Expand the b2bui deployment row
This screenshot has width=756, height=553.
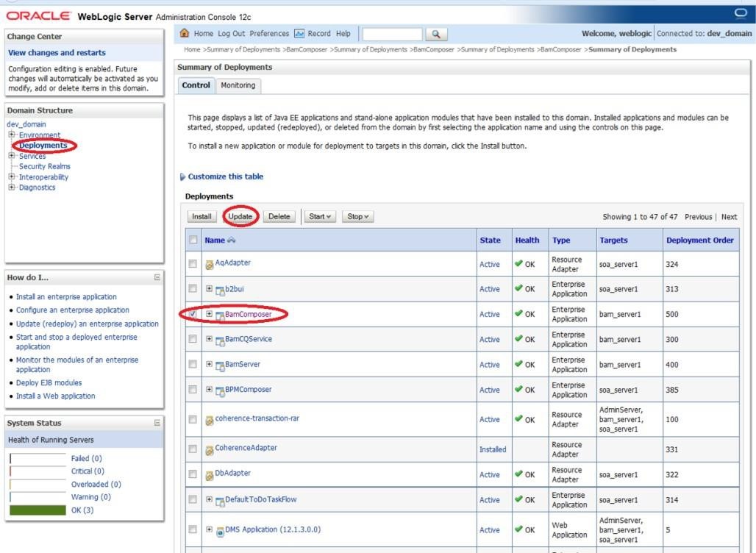(x=209, y=288)
